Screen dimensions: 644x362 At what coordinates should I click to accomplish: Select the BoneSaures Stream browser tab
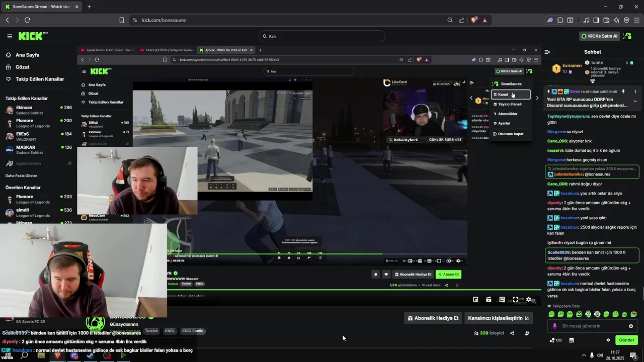41,7
